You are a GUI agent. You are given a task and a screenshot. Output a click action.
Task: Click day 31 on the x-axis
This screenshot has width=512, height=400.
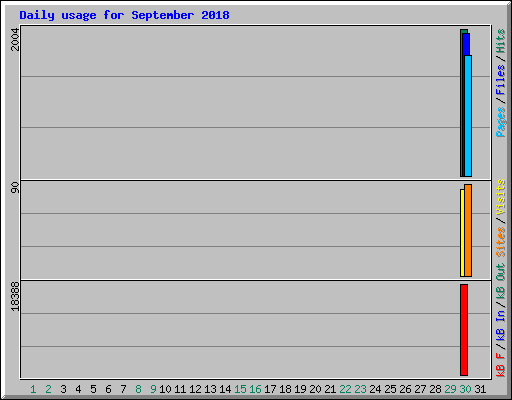pos(480,389)
